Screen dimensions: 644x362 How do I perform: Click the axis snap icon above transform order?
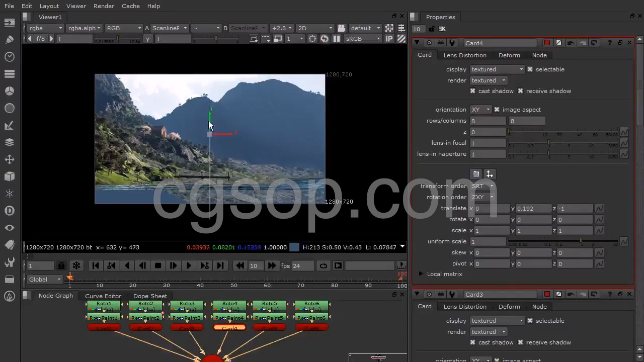490,174
